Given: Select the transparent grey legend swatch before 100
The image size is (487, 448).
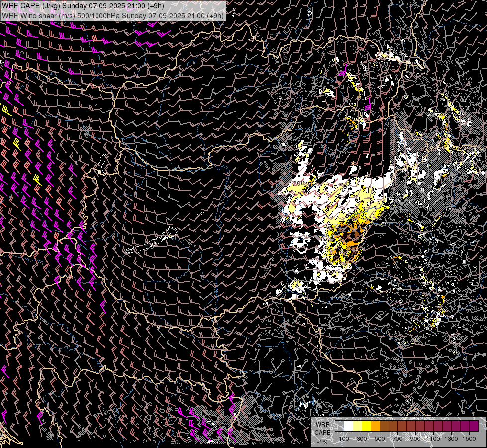Looking at the screenshot, I should point(339,426).
